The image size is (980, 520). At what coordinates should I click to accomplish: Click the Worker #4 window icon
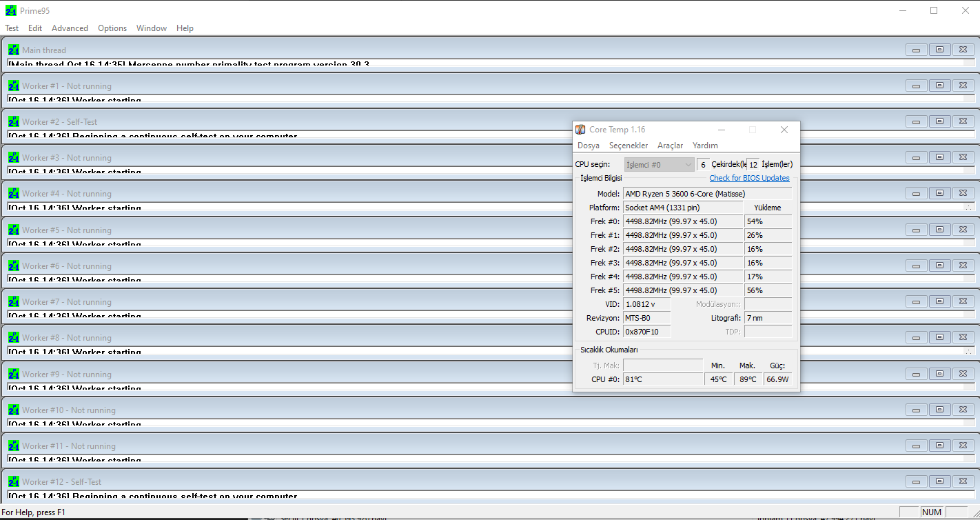pyautogui.click(x=14, y=193)
